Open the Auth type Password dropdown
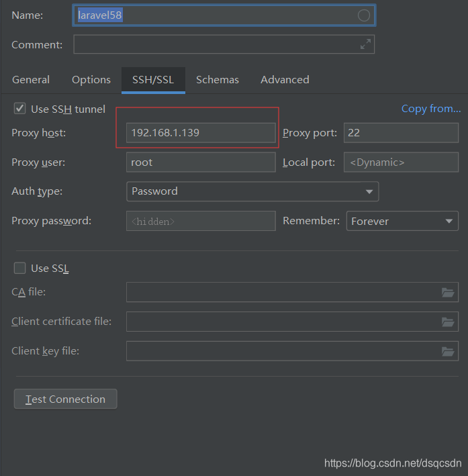 click(252, 191)
